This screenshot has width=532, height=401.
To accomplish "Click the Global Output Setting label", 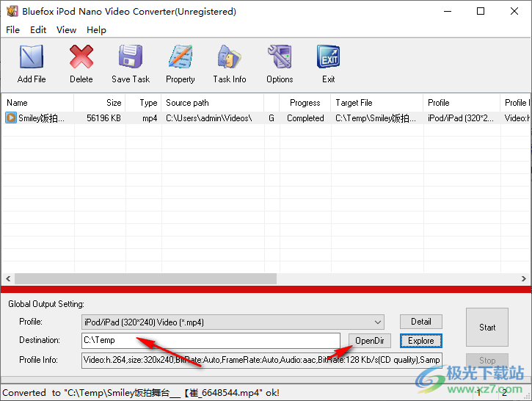I will pyautogui.click(x=46, y=304).
